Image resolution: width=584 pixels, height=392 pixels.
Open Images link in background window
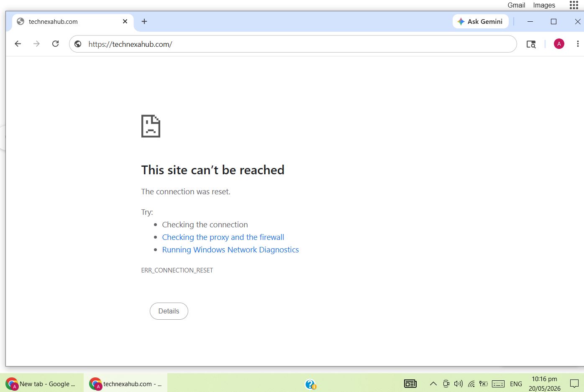pos(544,5)
